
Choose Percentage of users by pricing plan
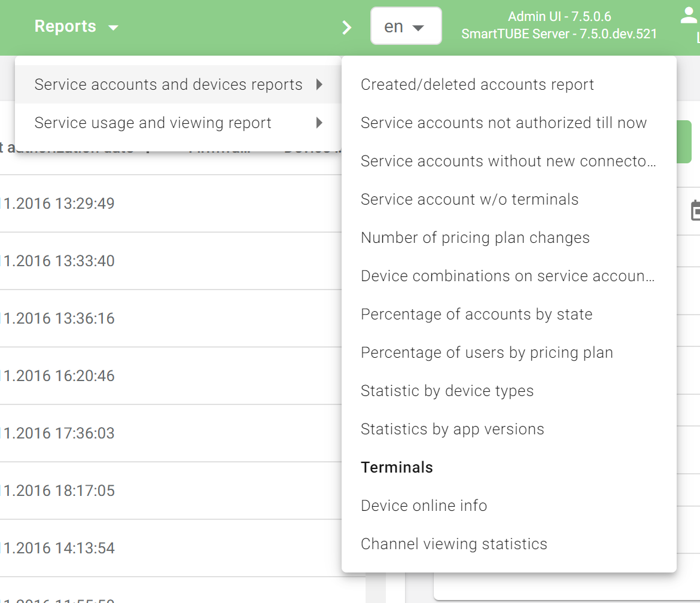tap(509, 353)
